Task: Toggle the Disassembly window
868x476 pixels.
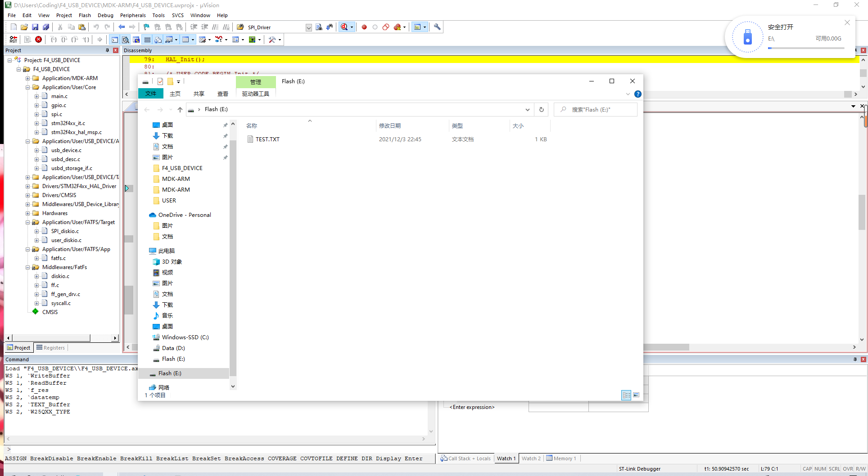Action: 126,40
